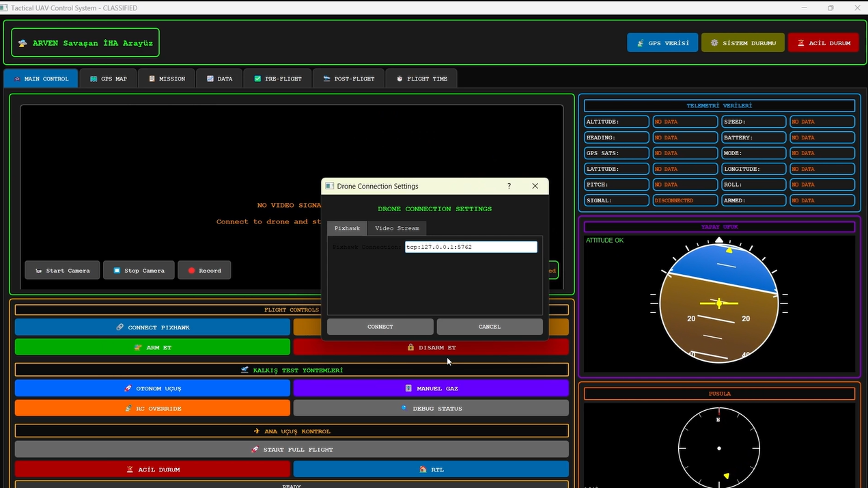Click the CONNECT PIXHAWK button
Image resolution: width=868 pixels, height=488 pixels.
[x=152, y=327]
